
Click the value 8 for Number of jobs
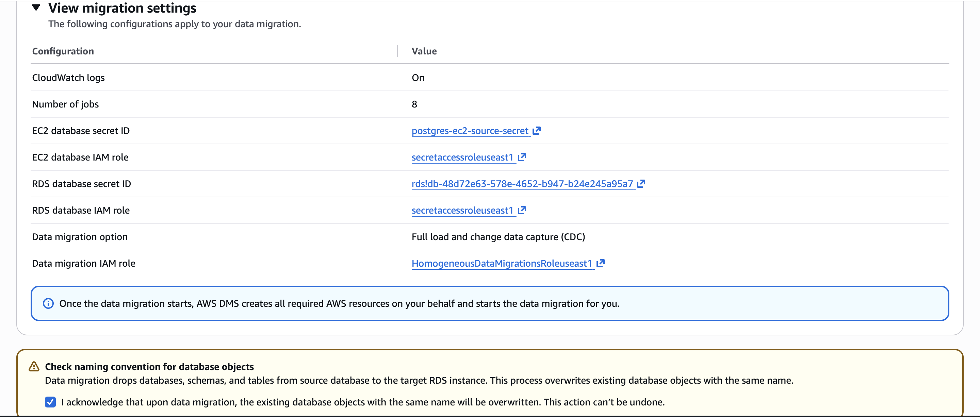pyautogui.click(x=414, y=104)
